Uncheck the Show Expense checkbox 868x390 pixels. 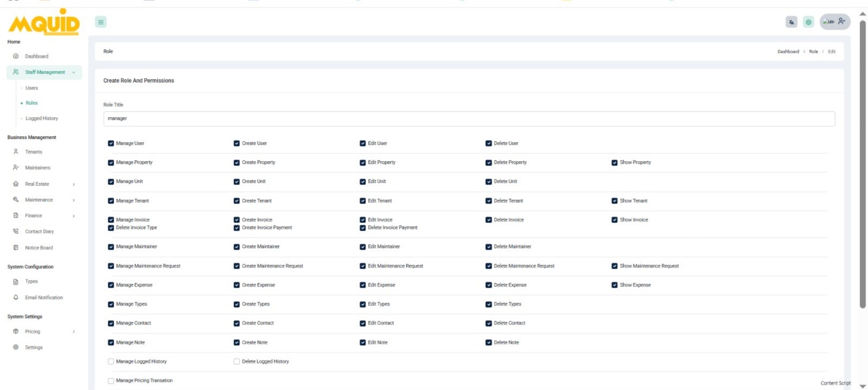(x=615, y=285)
